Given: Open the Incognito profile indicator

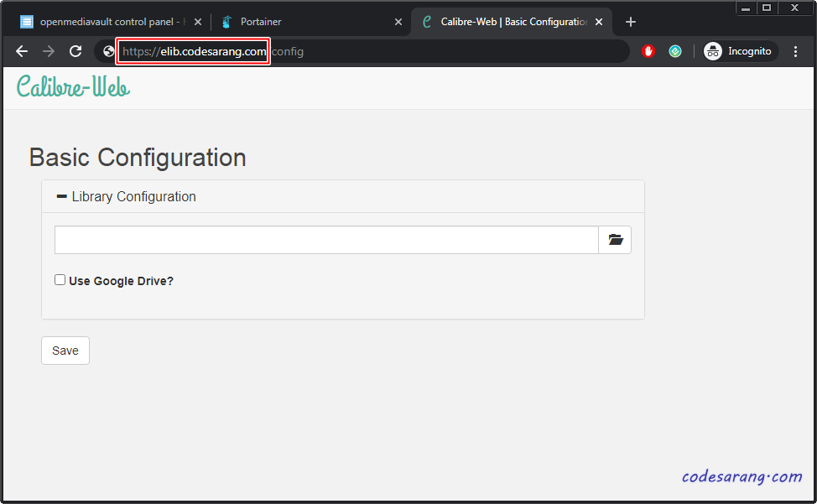Looking at the screenshot, I should (740, 51).
